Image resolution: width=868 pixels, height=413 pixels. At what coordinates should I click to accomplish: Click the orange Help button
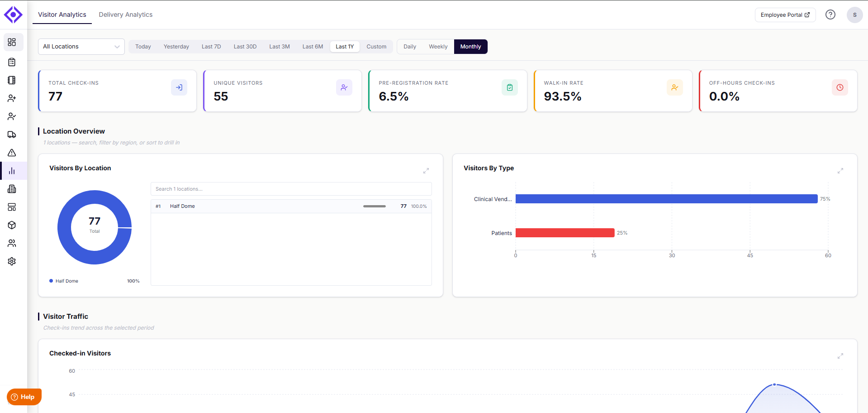[x=24, y=397]
